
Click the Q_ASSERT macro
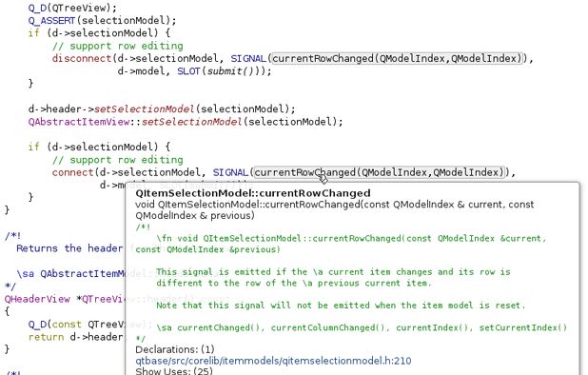[51, 20]
